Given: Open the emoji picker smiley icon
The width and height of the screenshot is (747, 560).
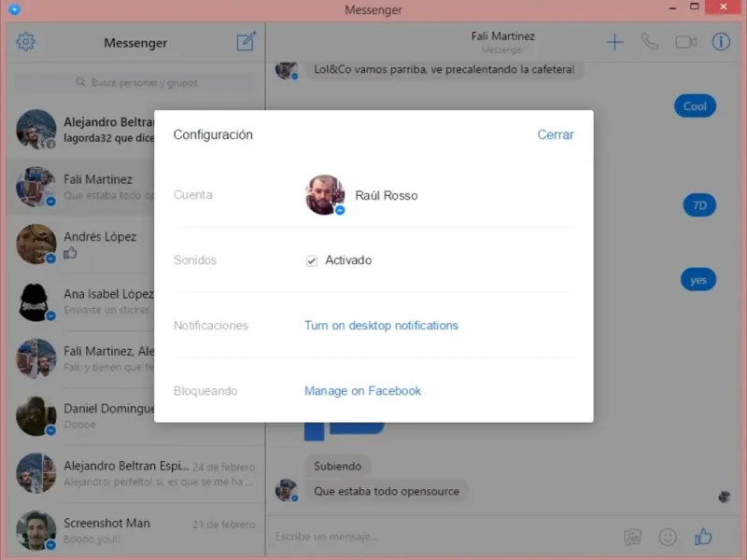Looking at the screenshot, I should [668, 538].
